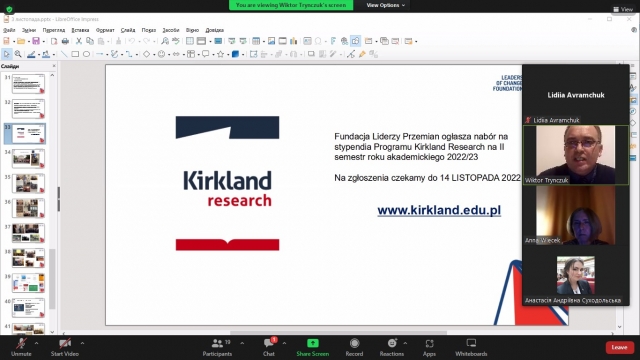Click the Open folder icon in Impress toolbar
The image size is (640, 360).
(x=21, y=41)
